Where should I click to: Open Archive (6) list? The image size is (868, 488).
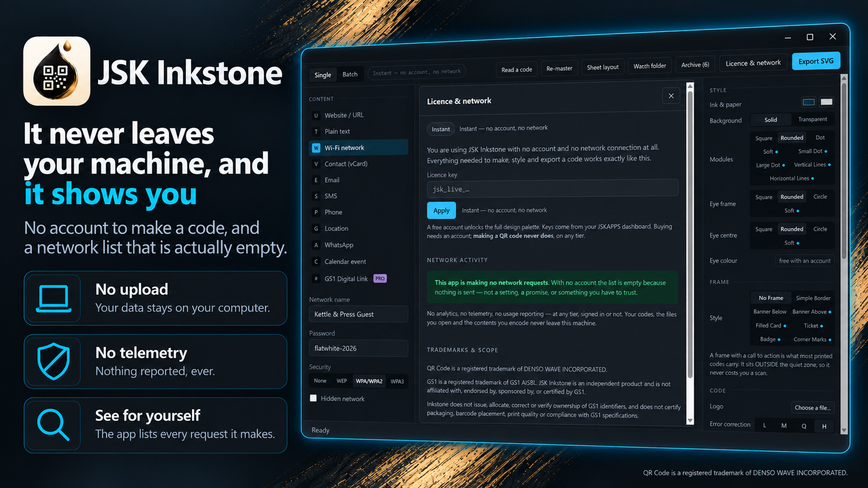pos(695,65)
